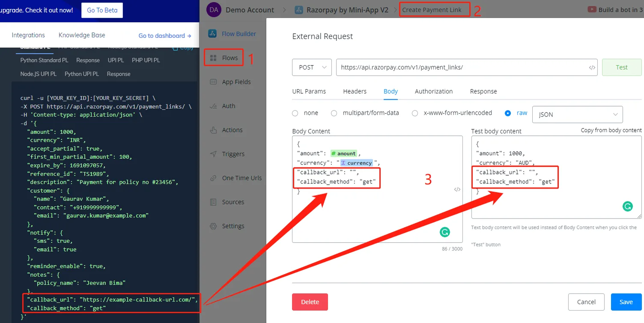The image size is (644, 323).
Task: Open the 'Build a bot in 3' video link
Action: tap(621, 10)
